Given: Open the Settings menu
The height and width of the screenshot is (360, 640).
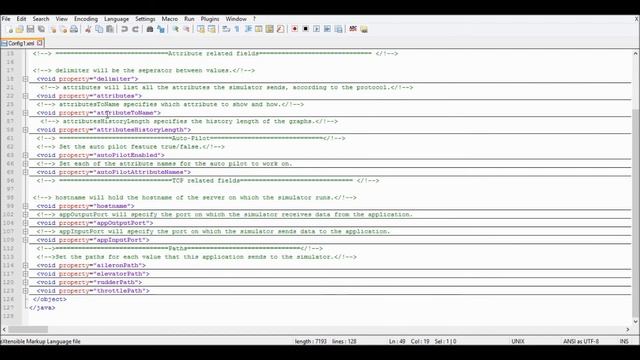Looking at the screenshot, I should 145,19.
